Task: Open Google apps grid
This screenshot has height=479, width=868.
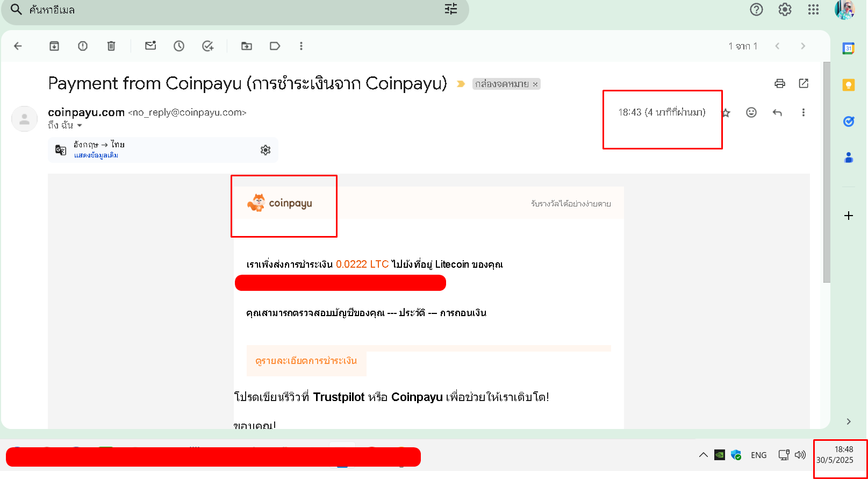Action: click(x=813, y=9)
